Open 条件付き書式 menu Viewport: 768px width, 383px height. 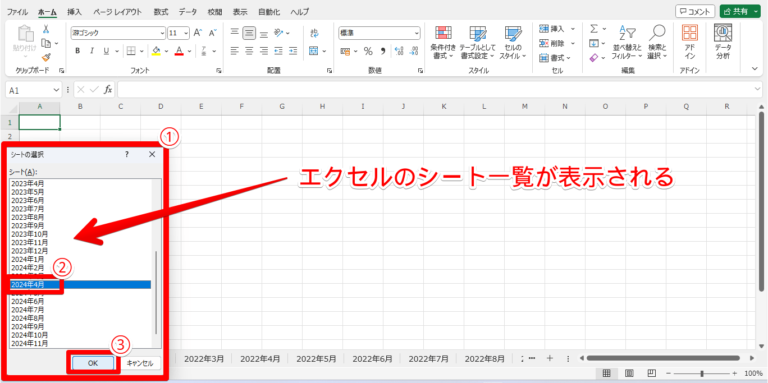click(x=443, y=43)
